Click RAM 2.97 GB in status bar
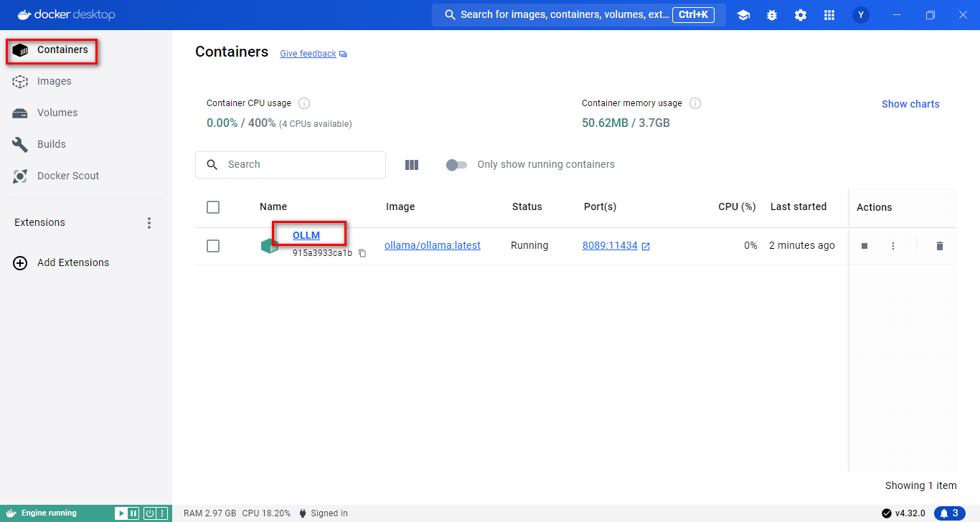The image size is (980, 522). [x=209, y=513]
